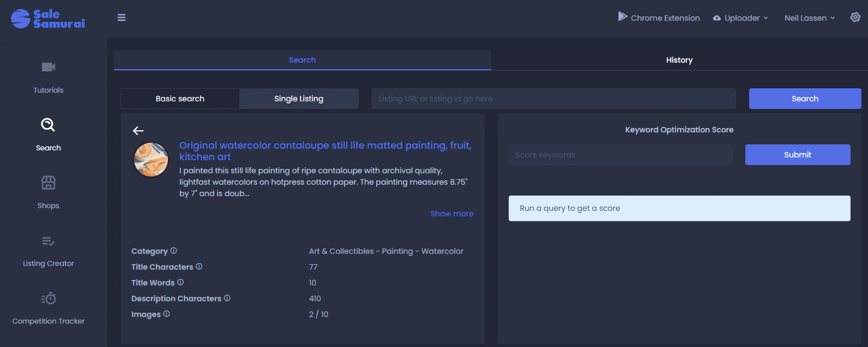
Task: Click the Listing Creator sidebar label
Action: tap(49, 263)
